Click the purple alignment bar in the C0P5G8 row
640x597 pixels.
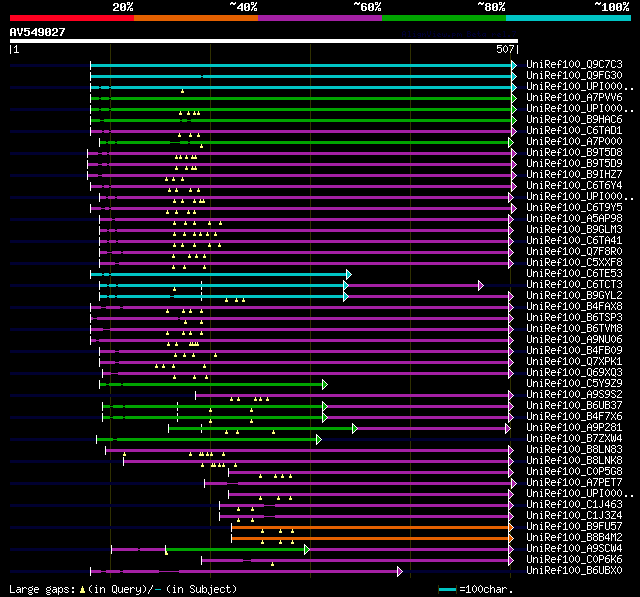pyautogui.click(x=369, y=473)
